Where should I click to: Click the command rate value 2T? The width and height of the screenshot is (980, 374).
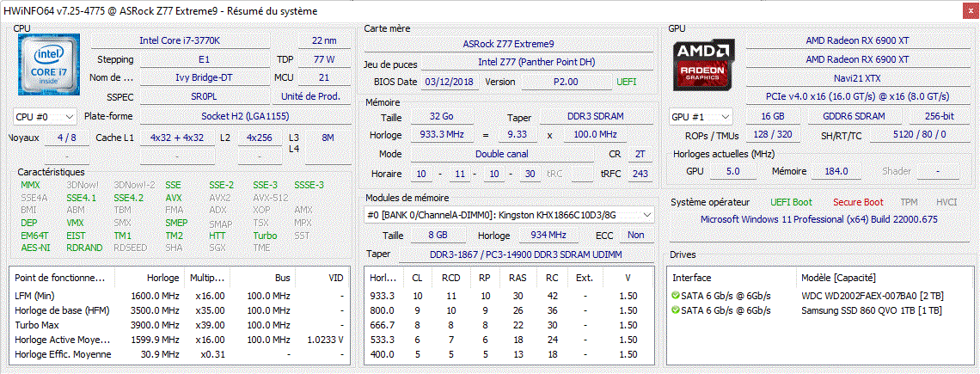(x=640, y=154)
